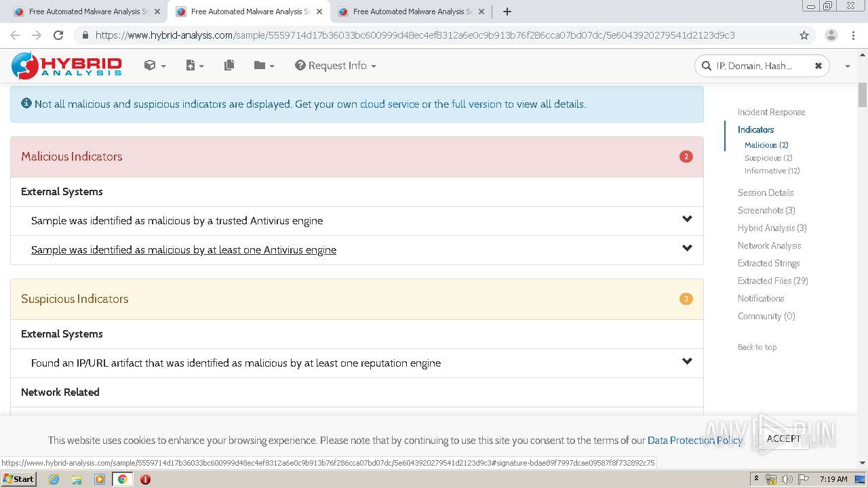Screen dimensions: 868x488
Task: Go to Screenshots (3) section
Action: pos(766,211)
